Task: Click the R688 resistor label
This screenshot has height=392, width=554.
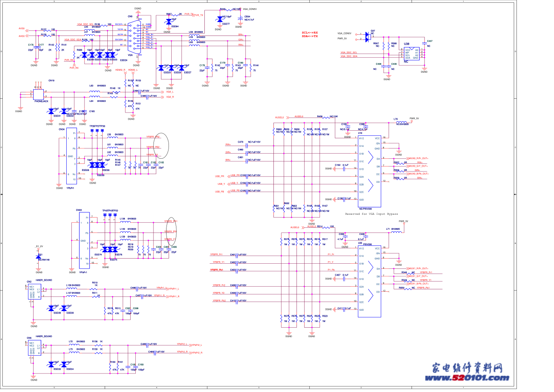Action: (x=79, y=50)
